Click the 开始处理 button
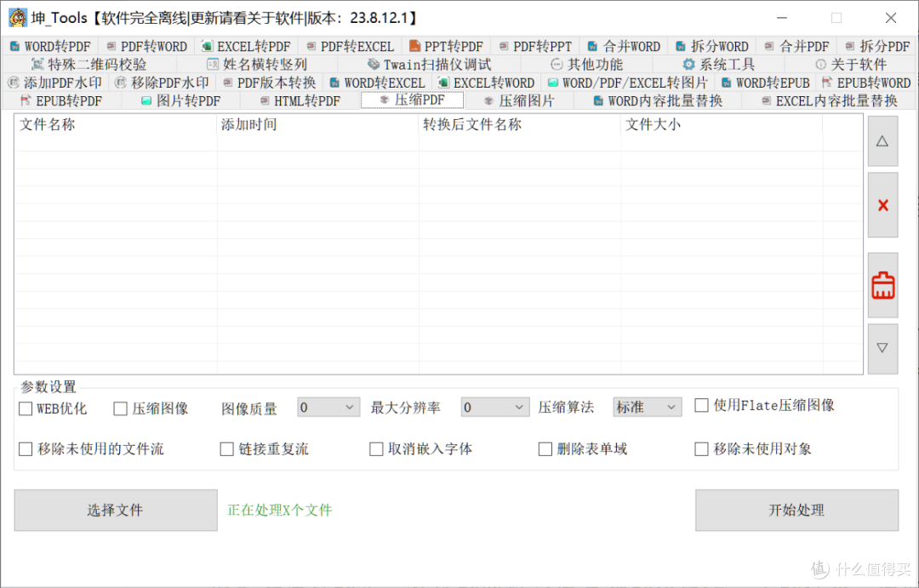 (x=796, y=510)
